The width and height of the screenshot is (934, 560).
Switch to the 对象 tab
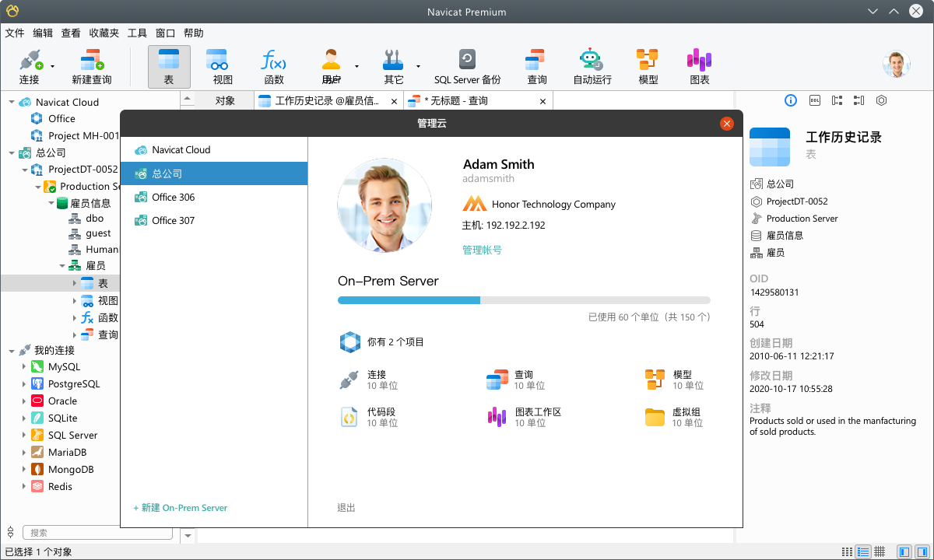tap(225, 100)
